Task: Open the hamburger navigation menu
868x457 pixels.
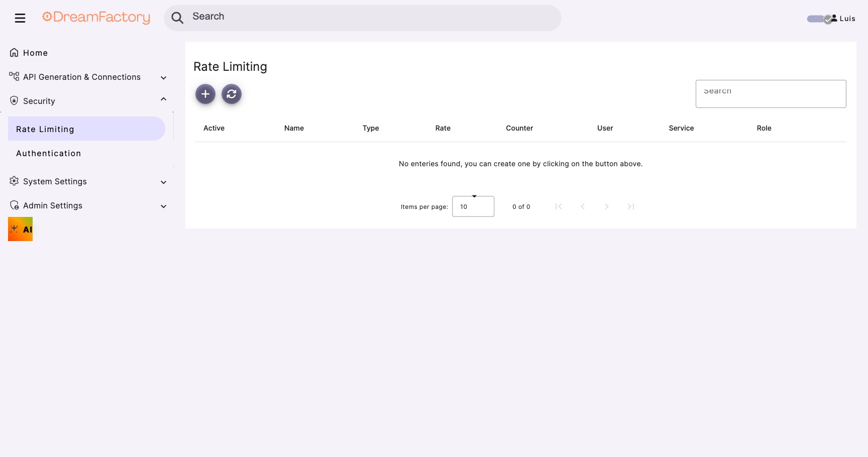Action: 20,18
